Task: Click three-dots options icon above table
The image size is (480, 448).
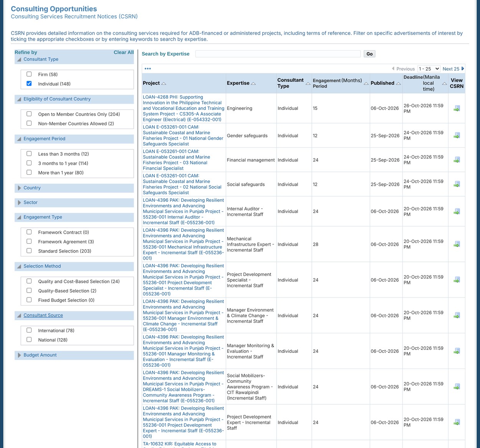Action: click(x=148, y=69)
